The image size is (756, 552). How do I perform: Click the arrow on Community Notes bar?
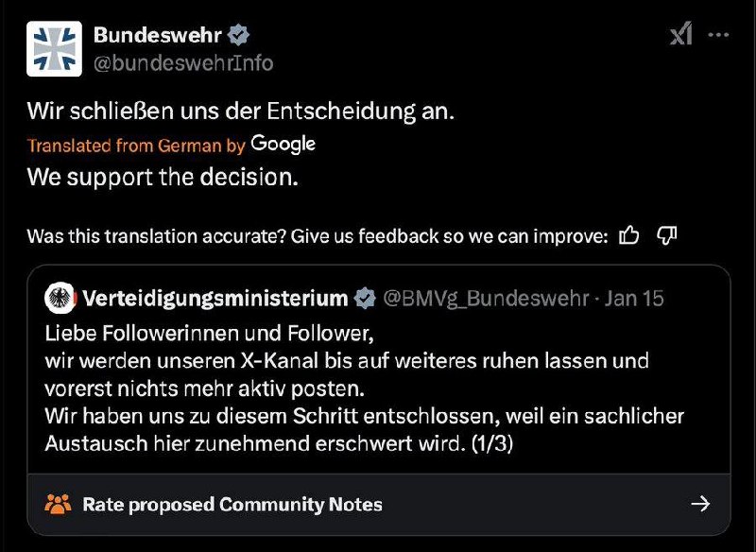coord(700,504)
